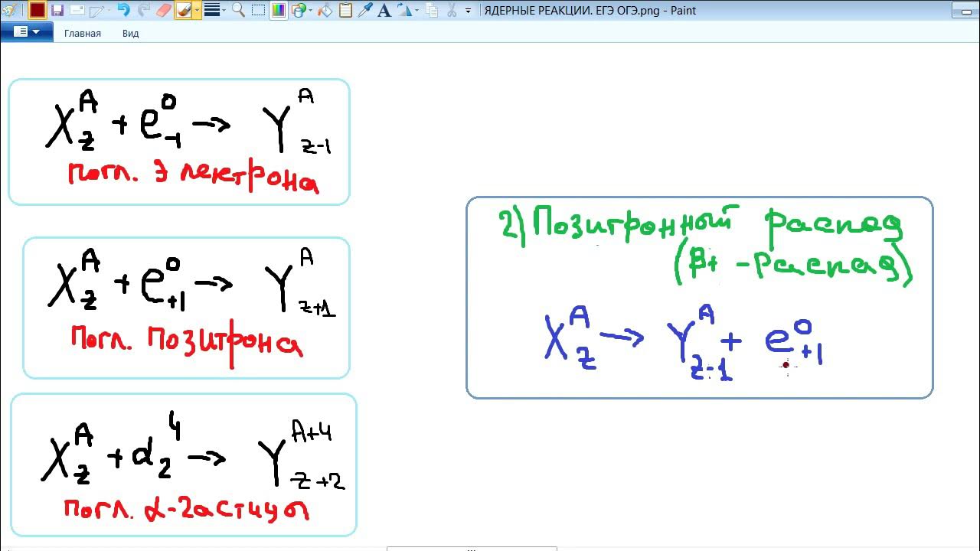Open the brush type dropdown arrow
The width and height of the screenshot is (980, 551).
[x=197, y=11]
